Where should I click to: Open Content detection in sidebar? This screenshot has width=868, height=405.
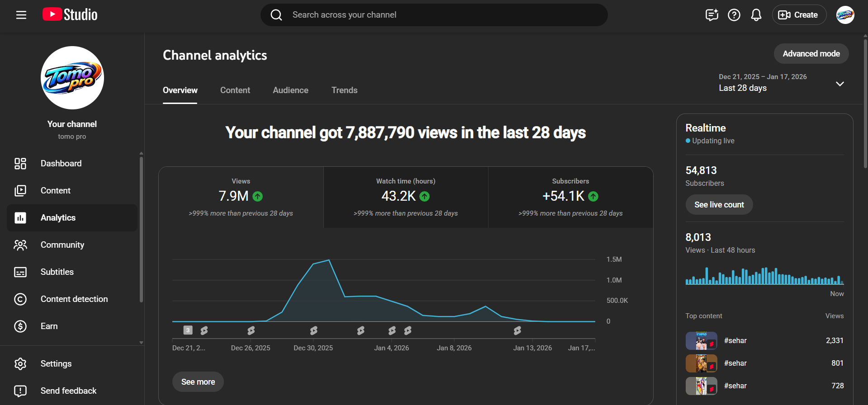point(74,299)
